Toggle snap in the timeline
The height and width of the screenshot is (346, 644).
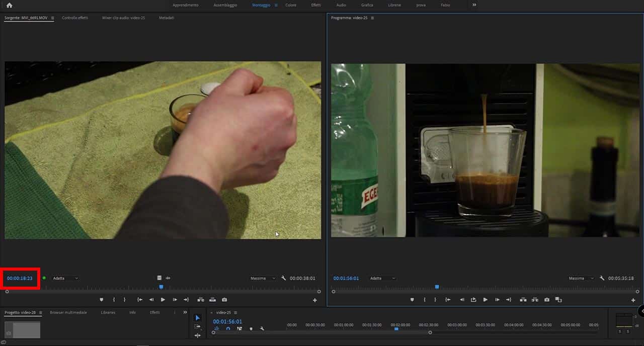(228, 329)
